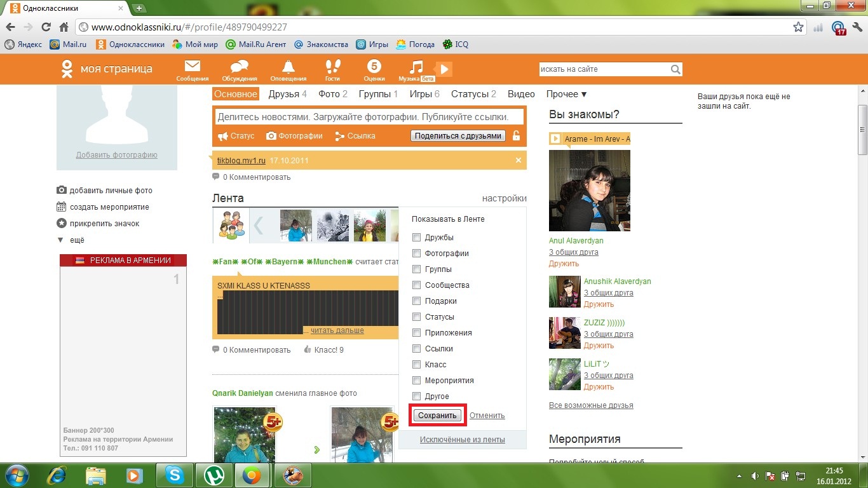Switch to the Основное tab
868x488 pixels.
(236, 94)
